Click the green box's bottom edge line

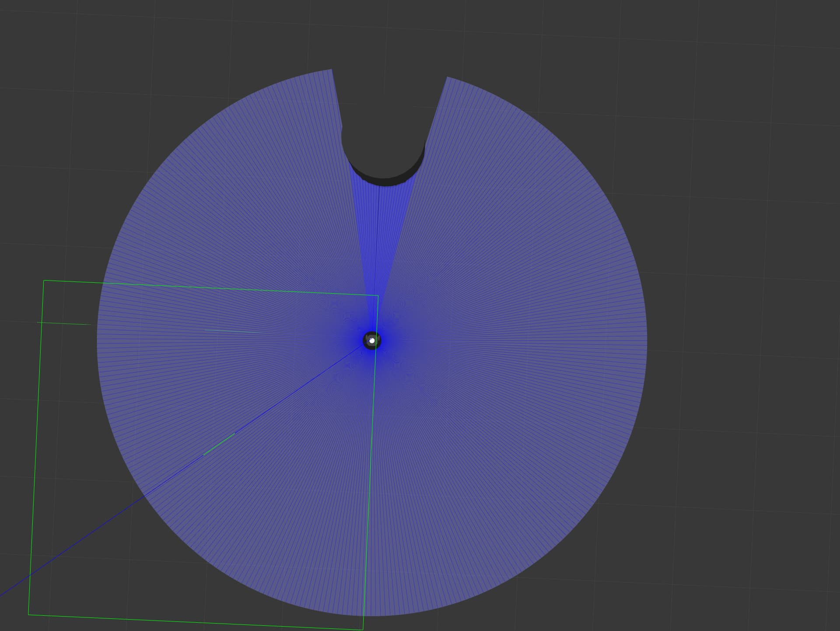(x=196, y=622)
